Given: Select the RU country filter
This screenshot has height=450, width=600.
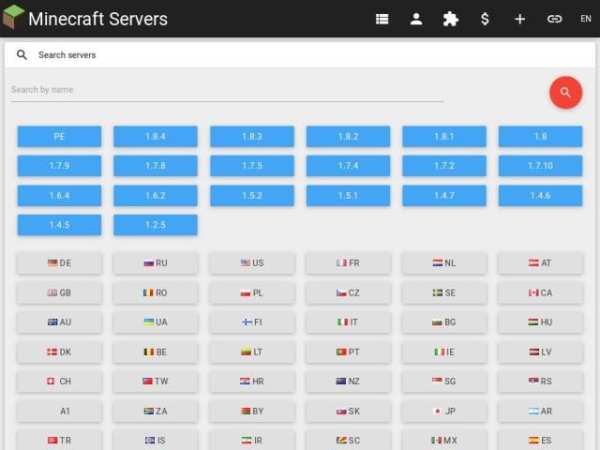Looking at the screenshot, I should tap(155, 263).
